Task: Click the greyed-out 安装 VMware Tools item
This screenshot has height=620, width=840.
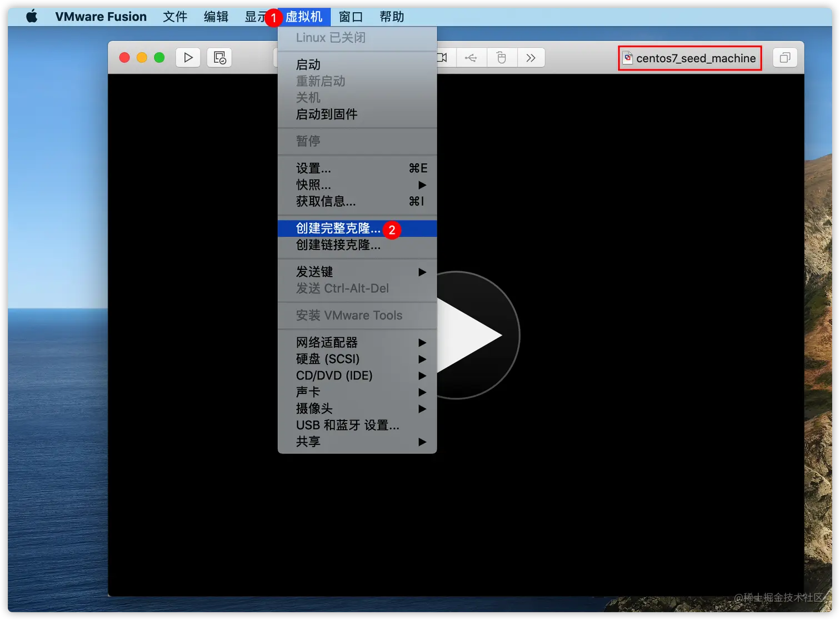Action: coord(357,316)
